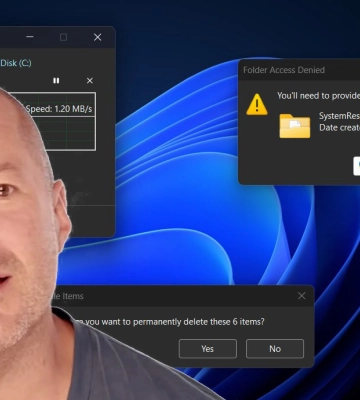This screenshot has height=400, width=360.
Task: Cancel the copy with the X beside pause
Action: pyautogui.click(x=90, y=81)
